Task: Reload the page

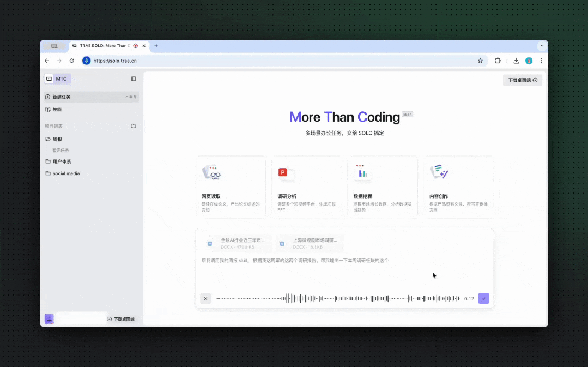Action: click(71, 61)
